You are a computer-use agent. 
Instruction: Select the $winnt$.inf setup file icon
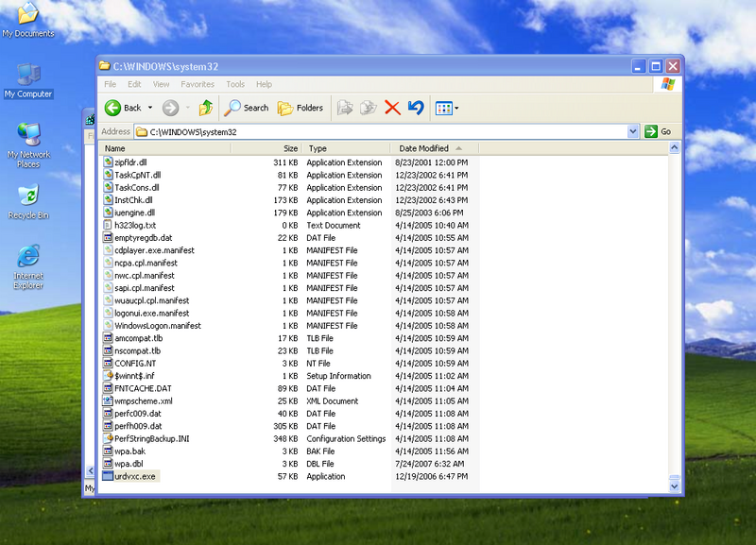tap(108, 375)
